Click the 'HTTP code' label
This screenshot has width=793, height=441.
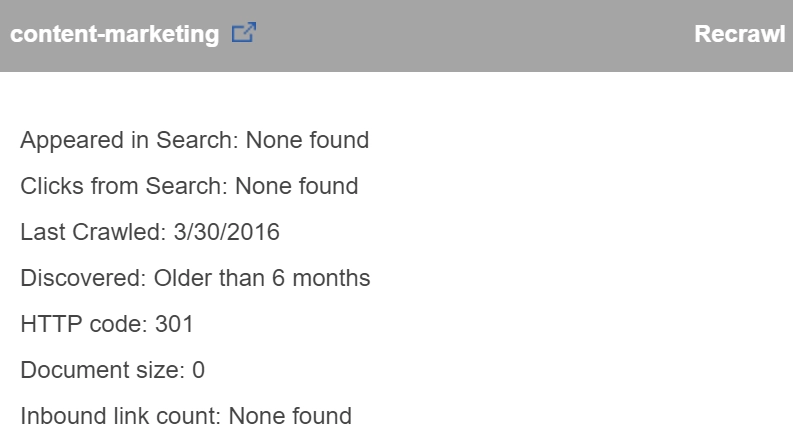click(83, 324)
